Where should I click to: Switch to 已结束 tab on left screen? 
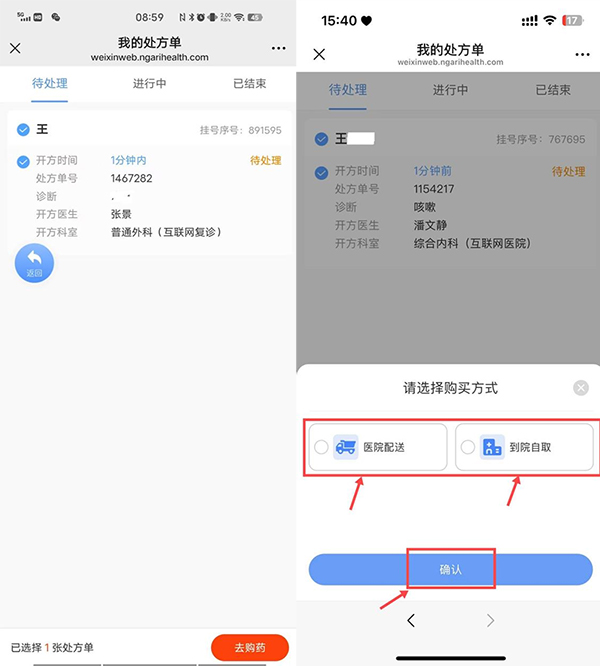point(250,83)
